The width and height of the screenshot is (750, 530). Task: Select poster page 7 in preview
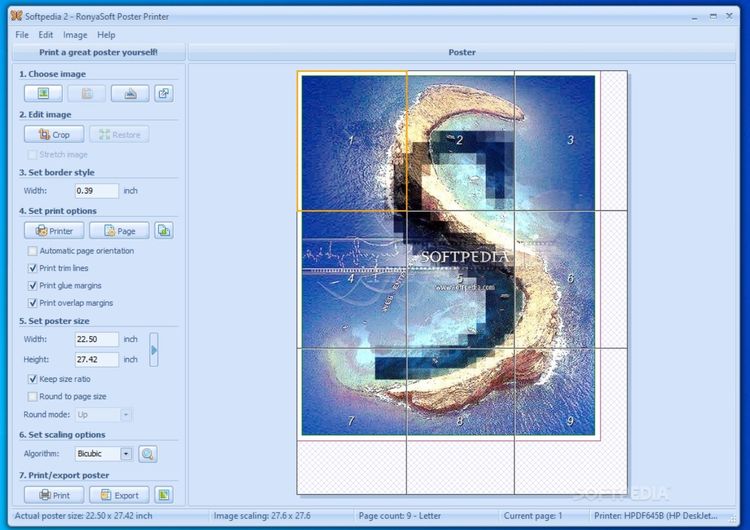pos(352,421)
